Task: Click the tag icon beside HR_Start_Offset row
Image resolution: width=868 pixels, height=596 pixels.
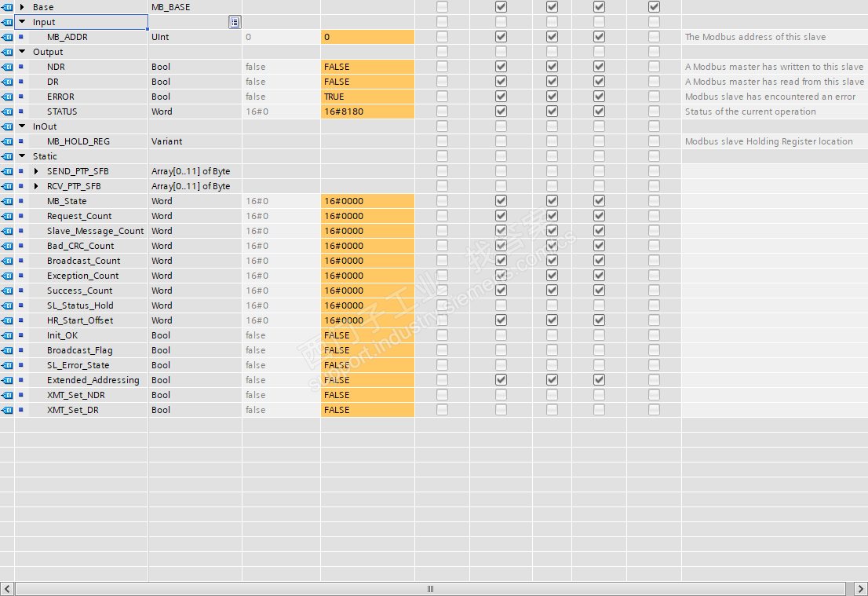Action: [x=7, y=321]
